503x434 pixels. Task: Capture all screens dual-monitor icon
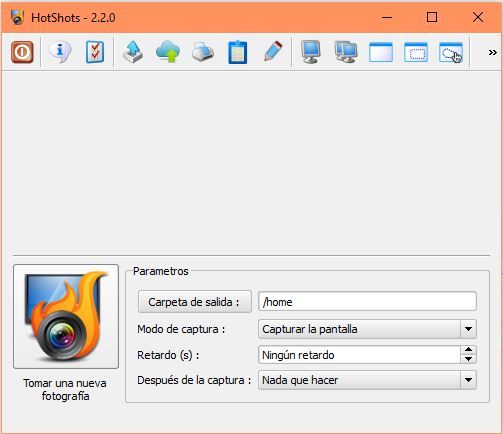tap(346, 52)
